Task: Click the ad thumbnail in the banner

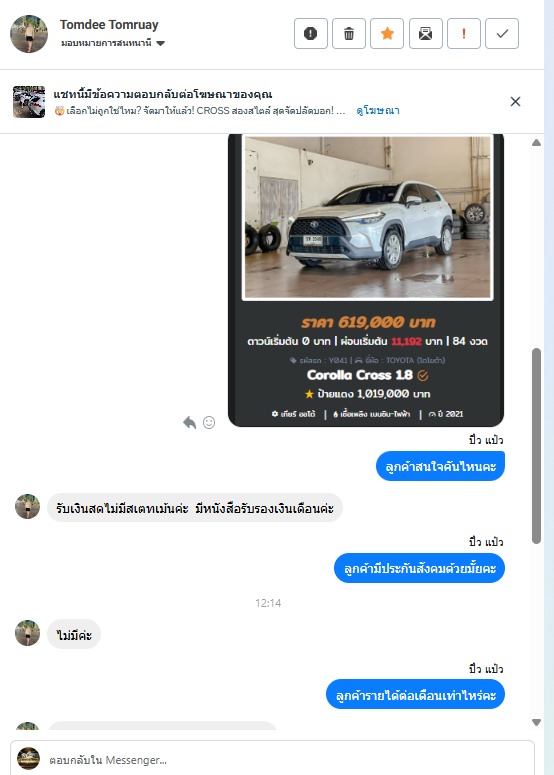Action: 29,102
